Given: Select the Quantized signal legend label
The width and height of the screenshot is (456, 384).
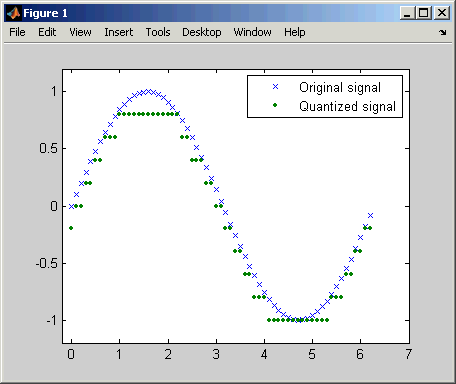Looking at the screenshot, I should tap(347, 106).
